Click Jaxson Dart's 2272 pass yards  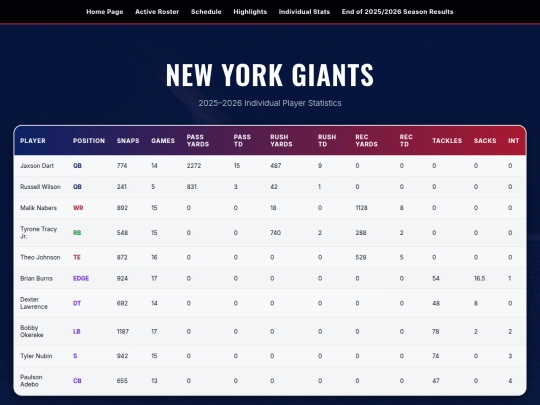194,166
